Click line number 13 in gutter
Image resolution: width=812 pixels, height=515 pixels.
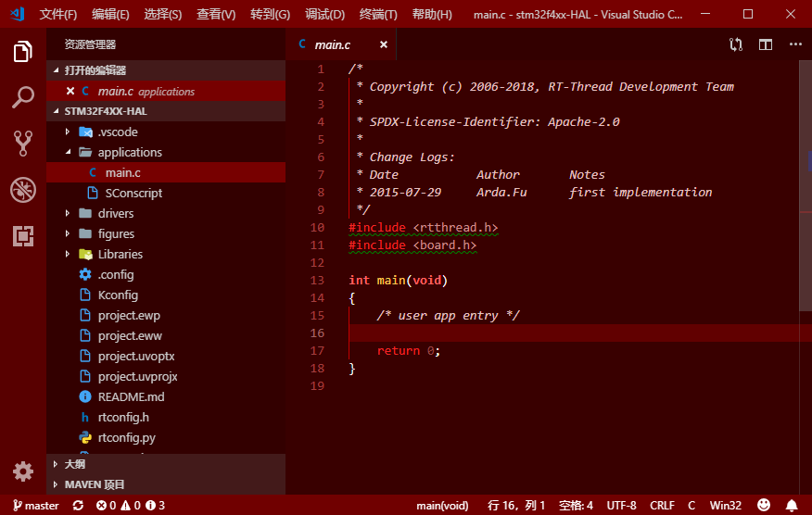[x=317, y=280]
